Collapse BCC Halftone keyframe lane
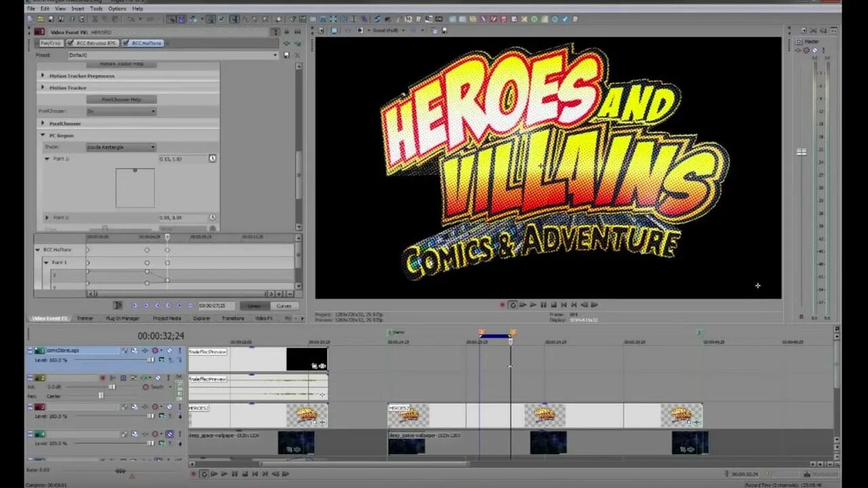 point(38,249)
